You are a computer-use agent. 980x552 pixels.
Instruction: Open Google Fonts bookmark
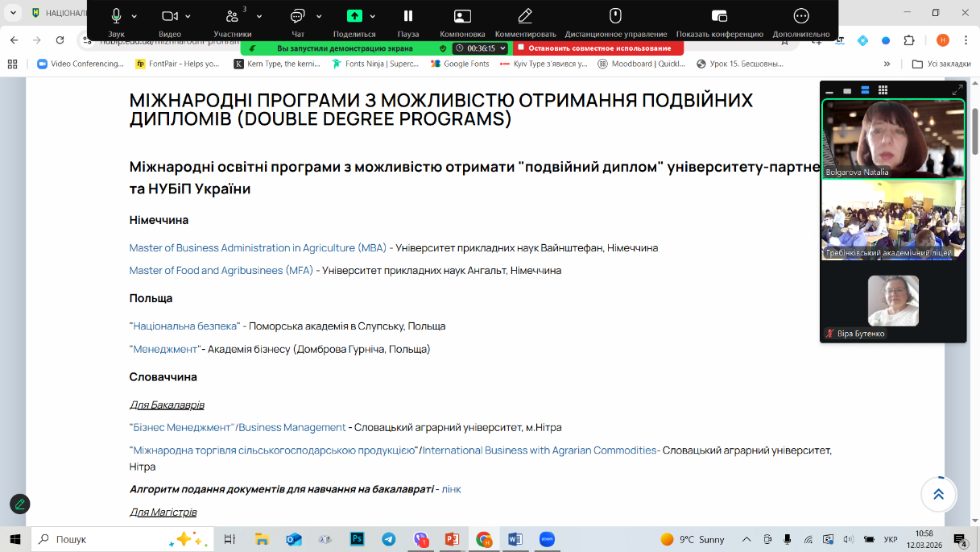[x=461, y=64]
